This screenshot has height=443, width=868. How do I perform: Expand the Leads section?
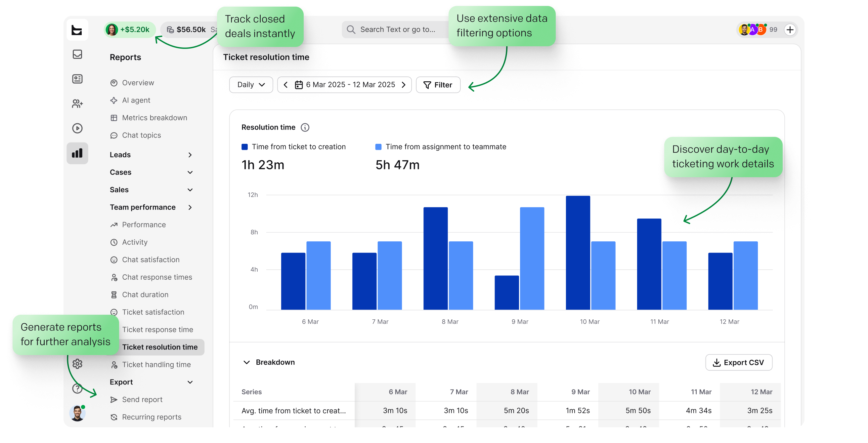point(152,155)
